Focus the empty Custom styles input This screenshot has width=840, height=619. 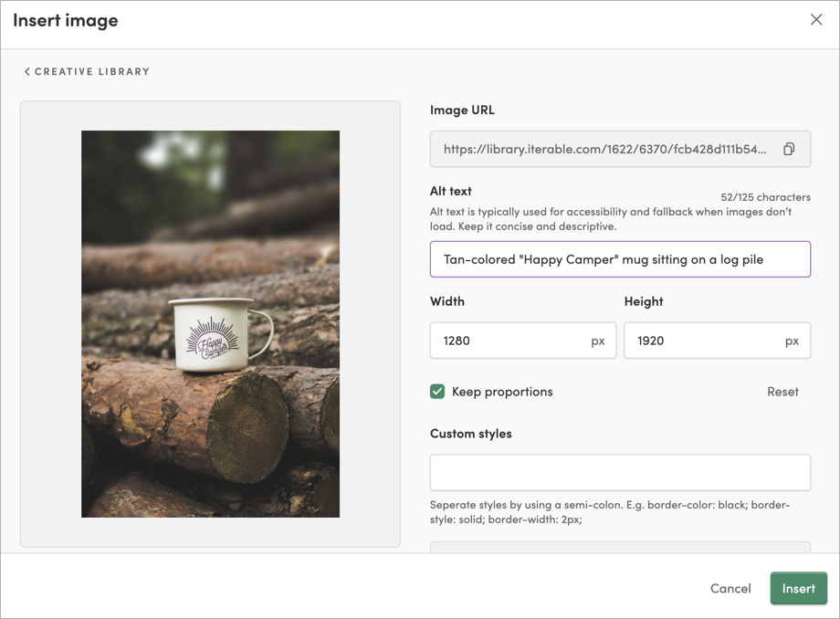620,472
